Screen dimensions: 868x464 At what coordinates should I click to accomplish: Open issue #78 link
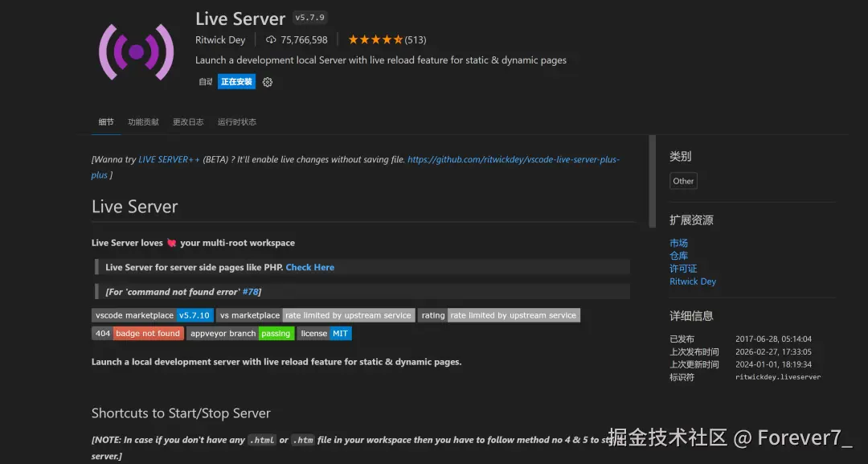250,292
